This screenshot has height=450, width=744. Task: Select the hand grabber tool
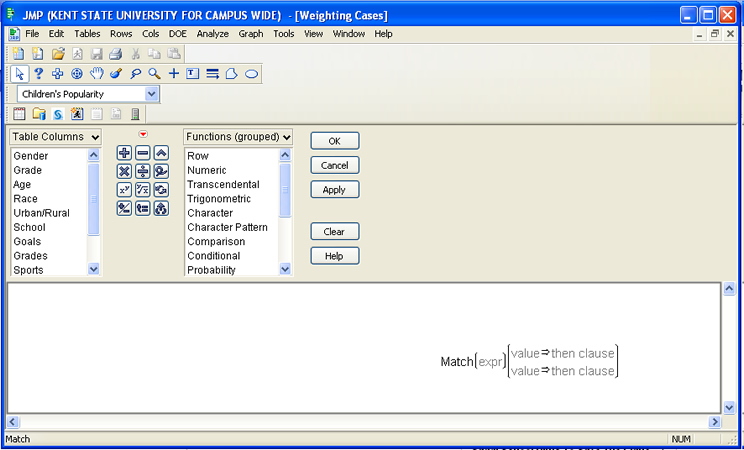click(96, 74)
